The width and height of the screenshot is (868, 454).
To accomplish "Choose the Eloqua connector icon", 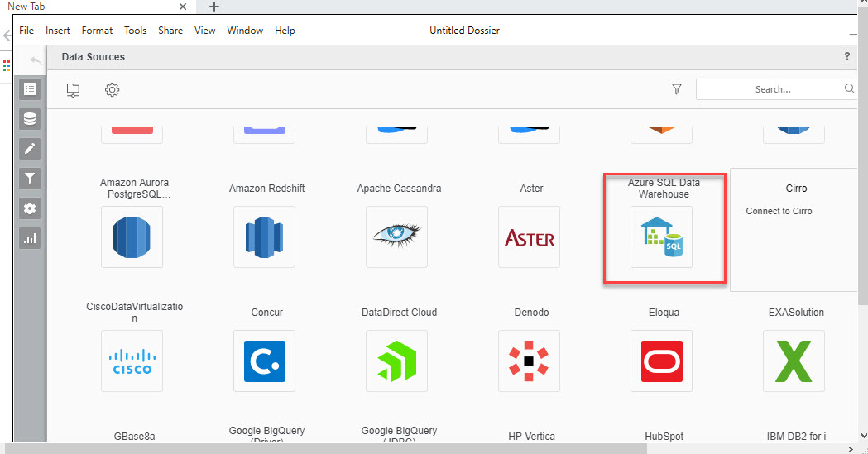I will (661, 361).
